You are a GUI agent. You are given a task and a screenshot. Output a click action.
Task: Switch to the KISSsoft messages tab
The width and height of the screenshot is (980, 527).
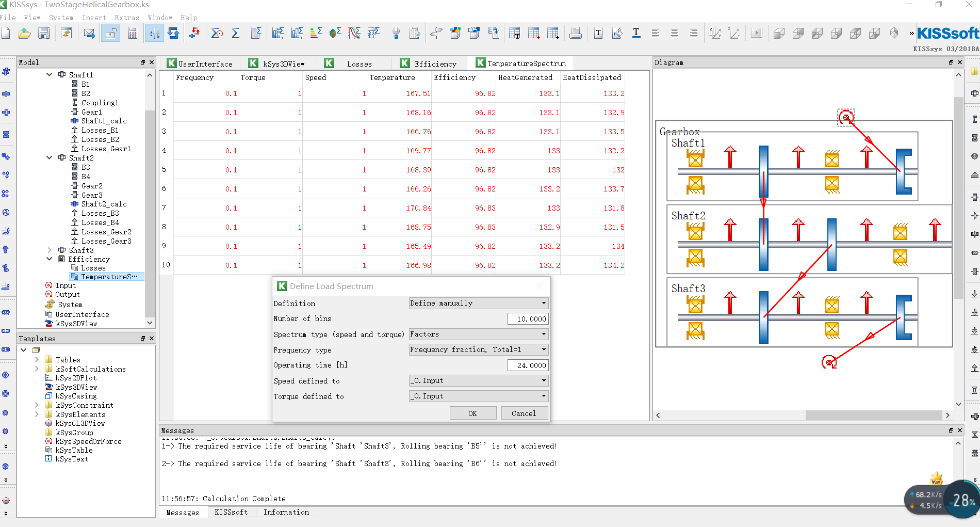[231, 512]
